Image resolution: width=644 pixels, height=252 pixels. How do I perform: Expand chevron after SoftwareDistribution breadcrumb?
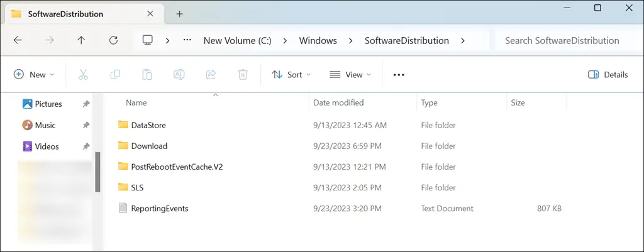pos(463,41)
